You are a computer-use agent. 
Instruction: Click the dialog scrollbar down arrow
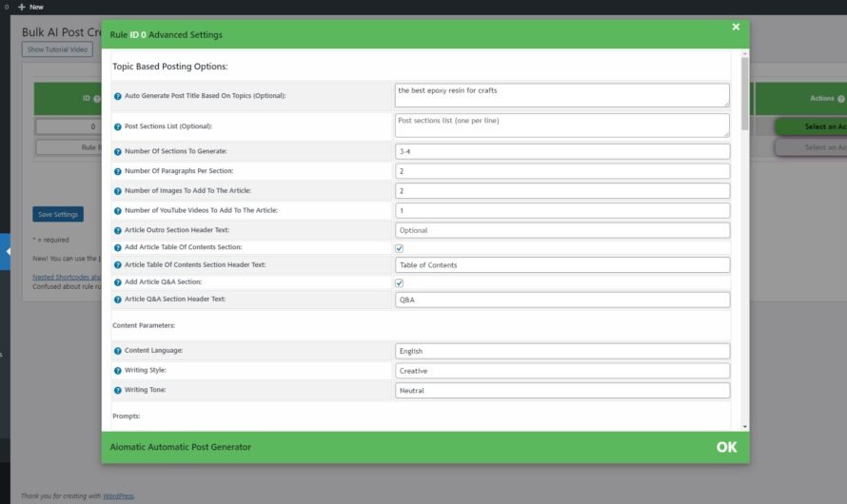pos(745,427)
